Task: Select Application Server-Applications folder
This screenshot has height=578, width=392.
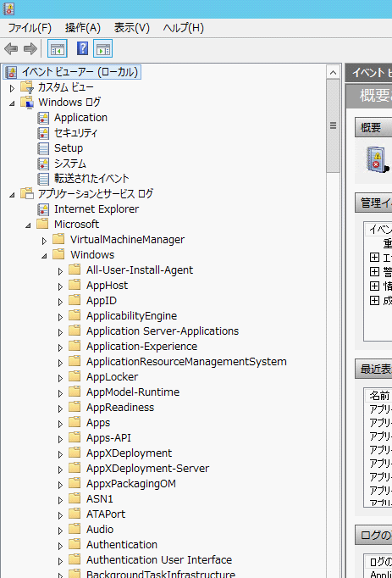Action: click(163, 331)
